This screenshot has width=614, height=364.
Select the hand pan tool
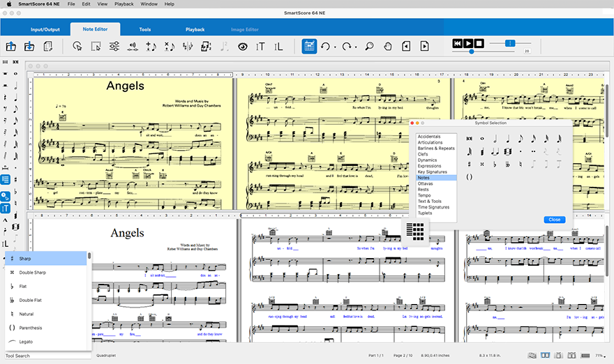coord(388,47)
